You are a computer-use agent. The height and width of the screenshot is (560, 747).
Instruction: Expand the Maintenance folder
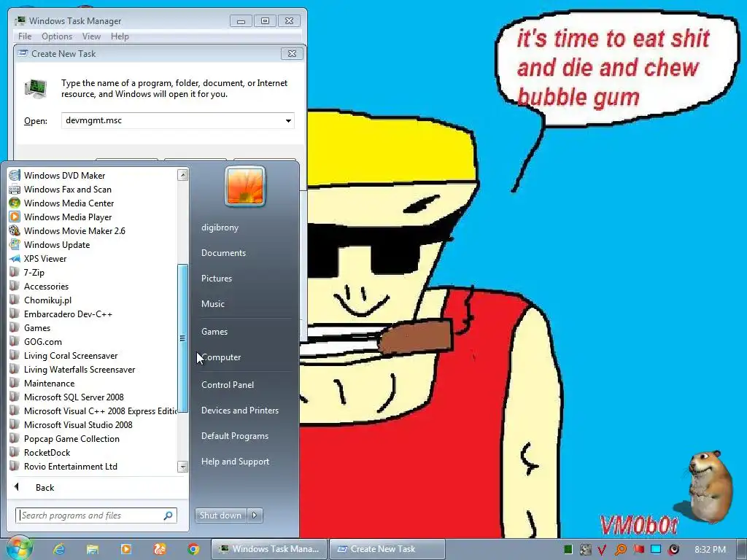click(x=49, y=383)
